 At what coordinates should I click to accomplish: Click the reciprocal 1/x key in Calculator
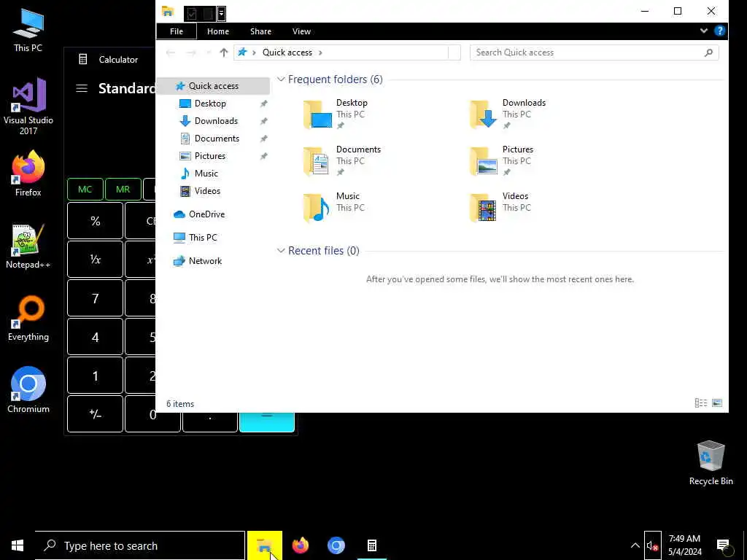coord(96,260)
